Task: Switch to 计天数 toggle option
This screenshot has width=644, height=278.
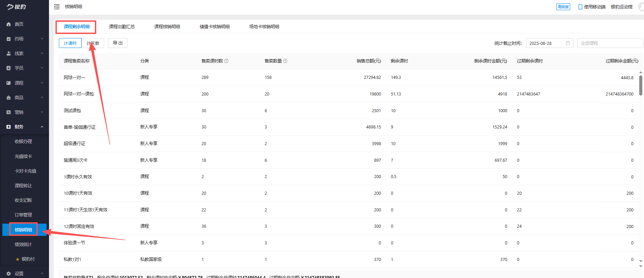Action: pyautogui.click(x=93, y=43)
